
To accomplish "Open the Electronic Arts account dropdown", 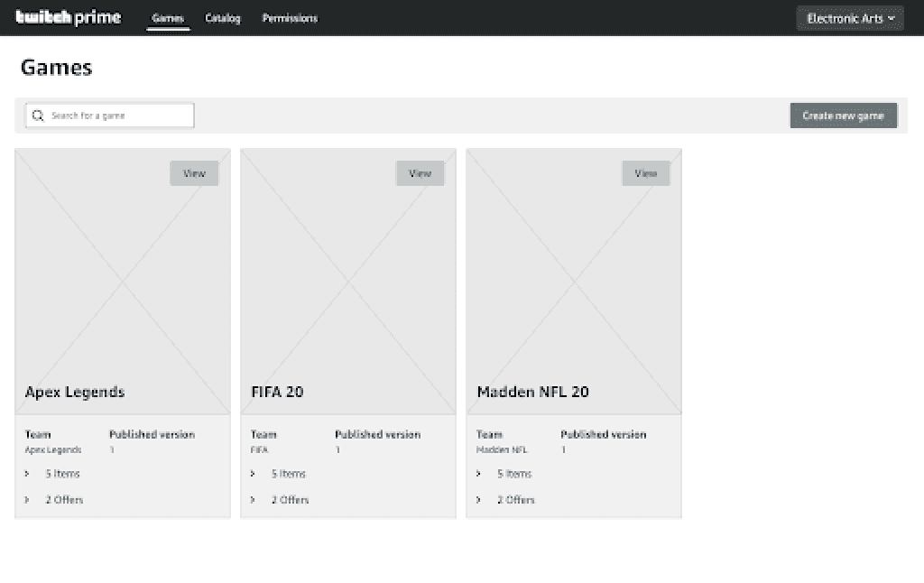I will pos(850,18).
